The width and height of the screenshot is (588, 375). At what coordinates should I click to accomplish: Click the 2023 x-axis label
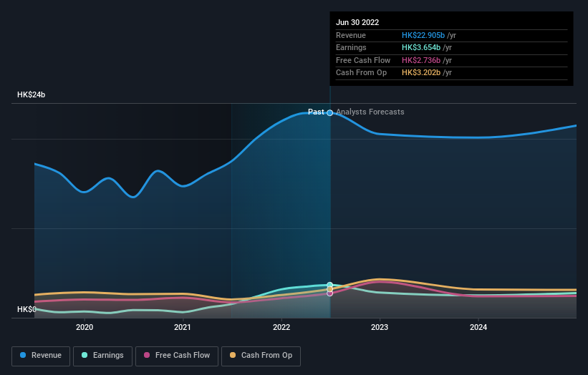(380, 327)
